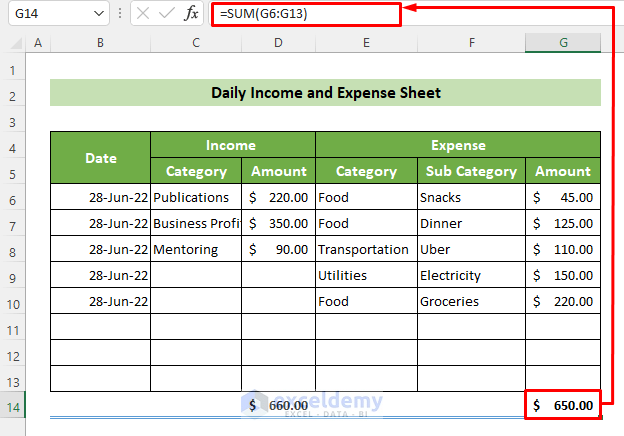The image size is (624, 436).
Task: Click the formula bar options dots handle
Action: [x=120, y=14]
